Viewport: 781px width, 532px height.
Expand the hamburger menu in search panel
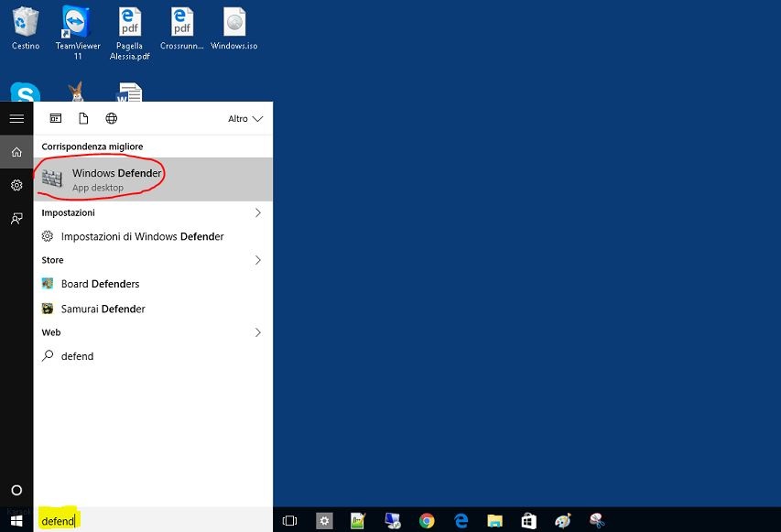pos(16,118)
